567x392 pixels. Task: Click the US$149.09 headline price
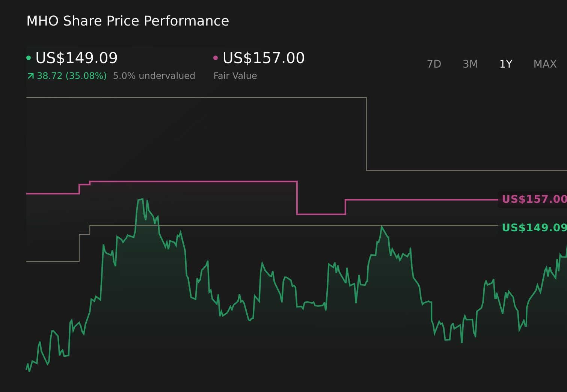point(77,58)
